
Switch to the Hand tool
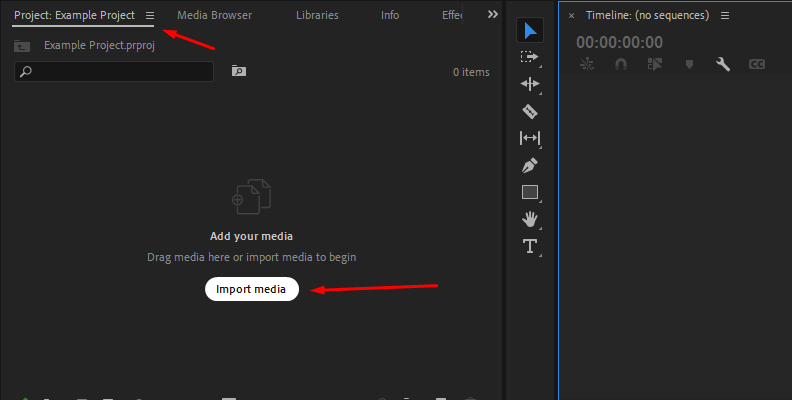point(530,218)
